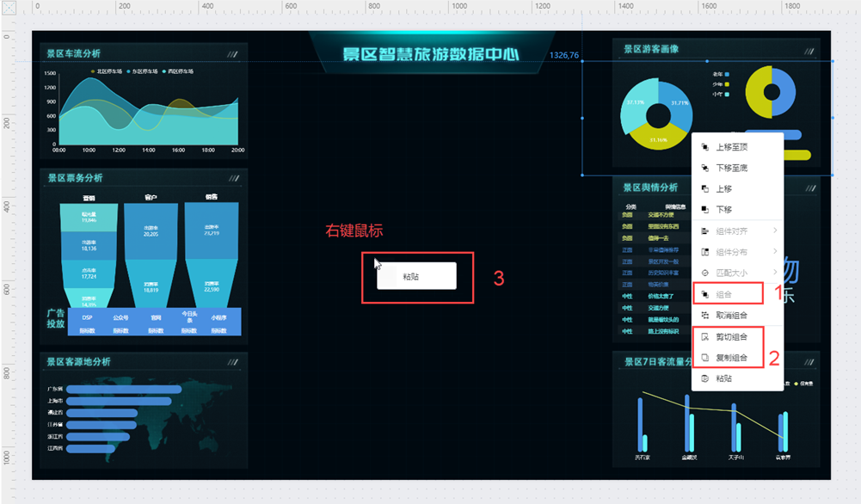The width and height of the screenshot is (861, 504).
Task: Click the 客户 funnel column header
Action: (x=151, y=197)
